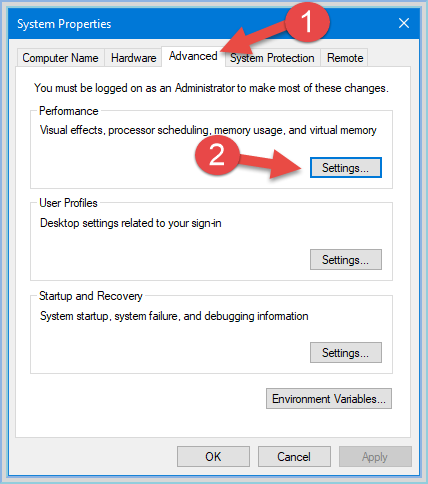Click the System Properties title bar text

(64, 24)
